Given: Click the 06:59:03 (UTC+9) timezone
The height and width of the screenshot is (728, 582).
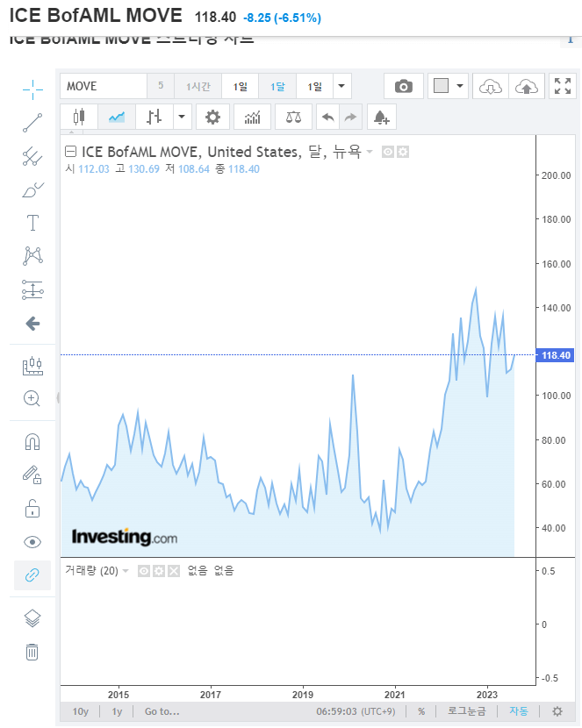Looking at the screenshot, I should coord(356,711).
